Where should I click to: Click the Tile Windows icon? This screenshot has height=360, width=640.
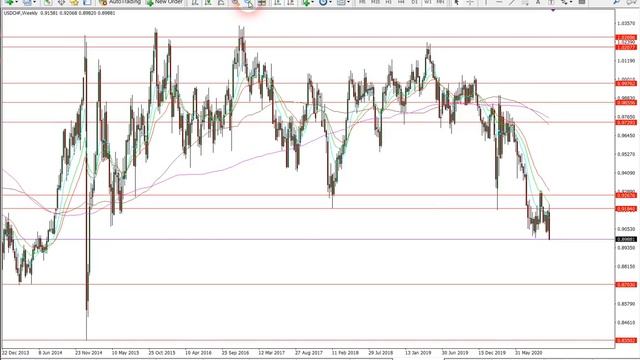[x=262, y=2]
